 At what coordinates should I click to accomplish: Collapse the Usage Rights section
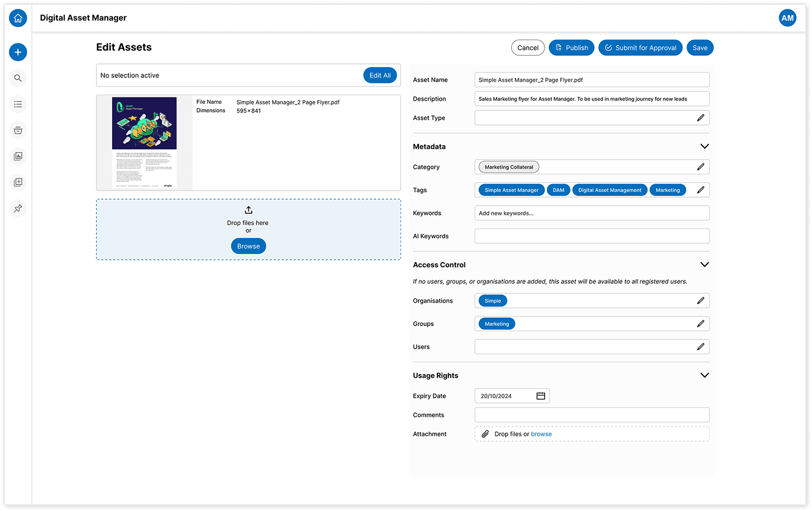point(704,375)
